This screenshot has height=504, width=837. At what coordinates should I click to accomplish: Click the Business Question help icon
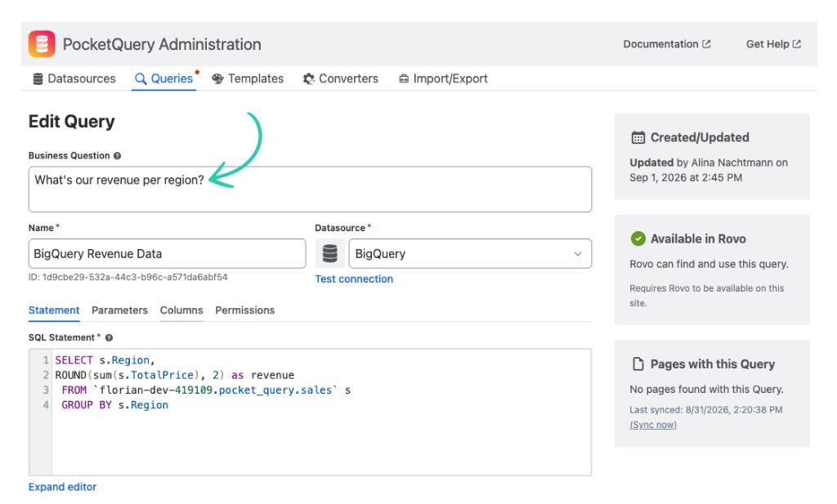coord(117,156)
